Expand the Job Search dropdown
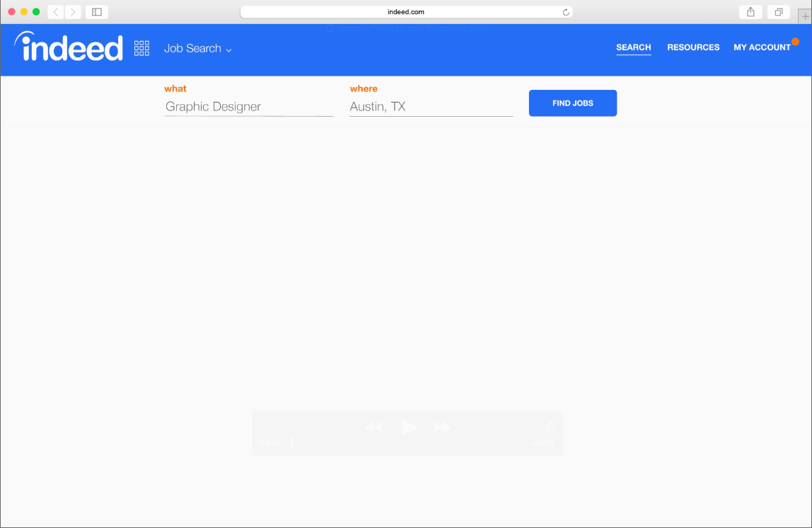 [x=198, y=49]
